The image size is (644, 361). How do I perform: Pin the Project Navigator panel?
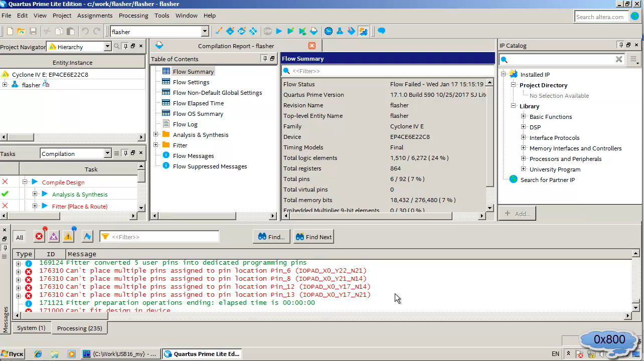[x=125, y=46]
